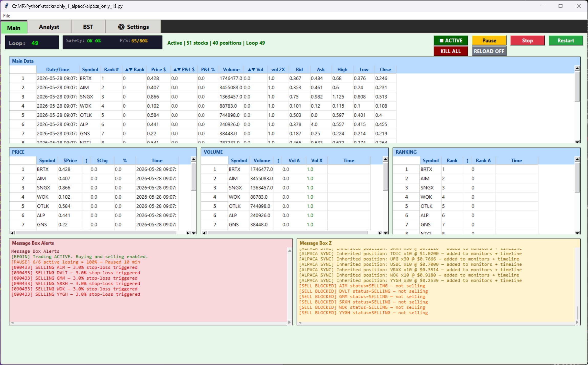Click the P/S 65/80% indicator
This screenshot has height=365, width=588.
[134, 41]
